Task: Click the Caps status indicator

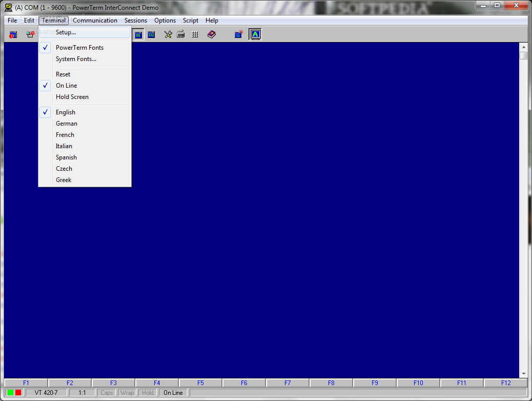Action: [107, 392]
